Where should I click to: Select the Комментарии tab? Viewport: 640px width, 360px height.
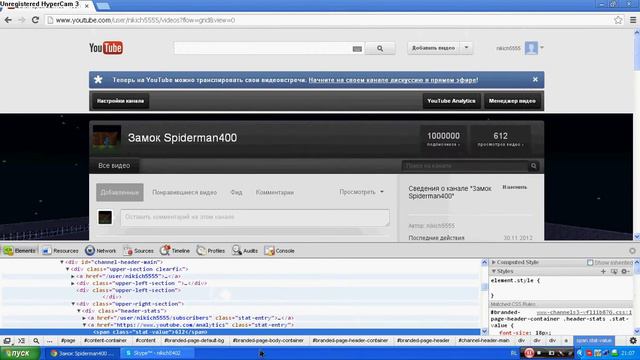tap(275, 192)
